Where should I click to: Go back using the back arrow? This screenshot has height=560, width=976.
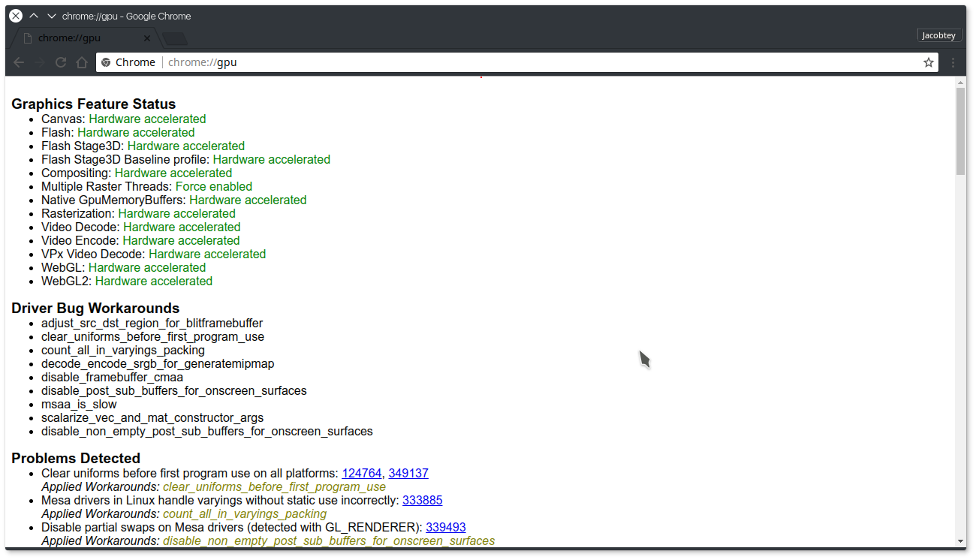tap(19, 62)
